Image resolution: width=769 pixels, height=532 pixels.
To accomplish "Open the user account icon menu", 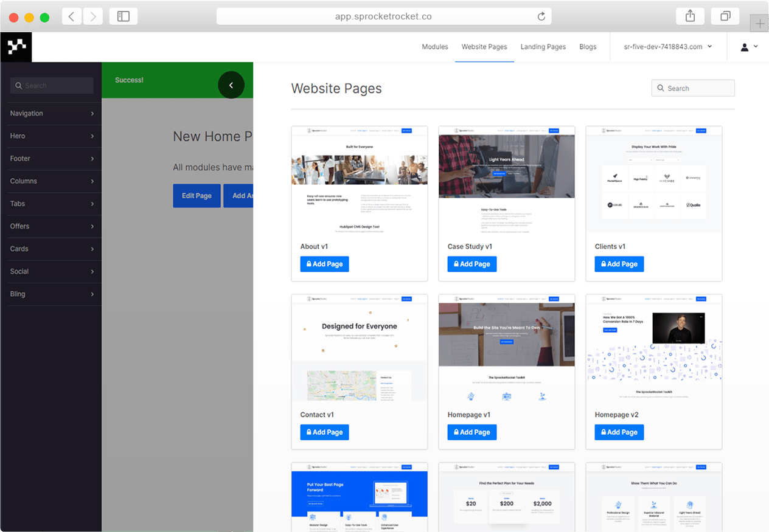I will click(745, 47).
